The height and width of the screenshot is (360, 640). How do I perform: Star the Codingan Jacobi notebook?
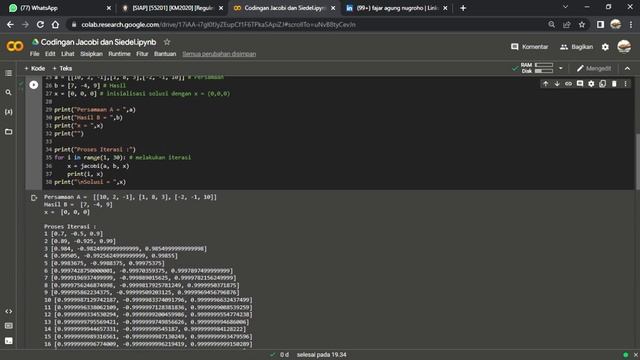[x=167, y=42]
